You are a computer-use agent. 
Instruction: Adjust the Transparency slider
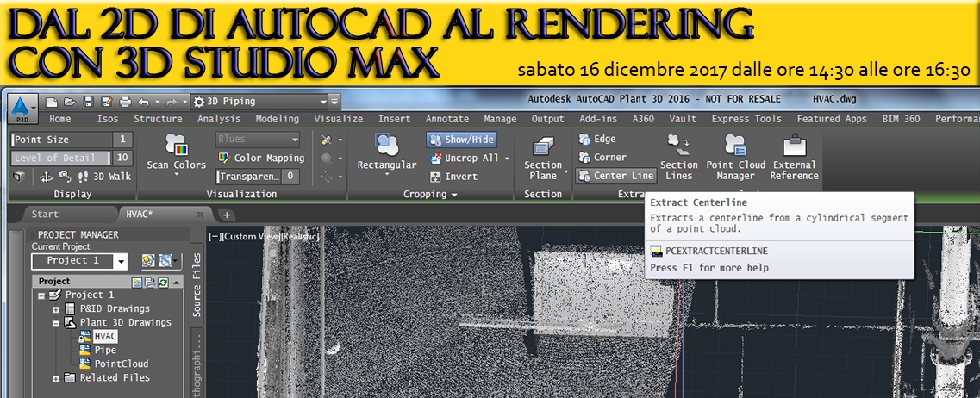[x=249, y=177]
